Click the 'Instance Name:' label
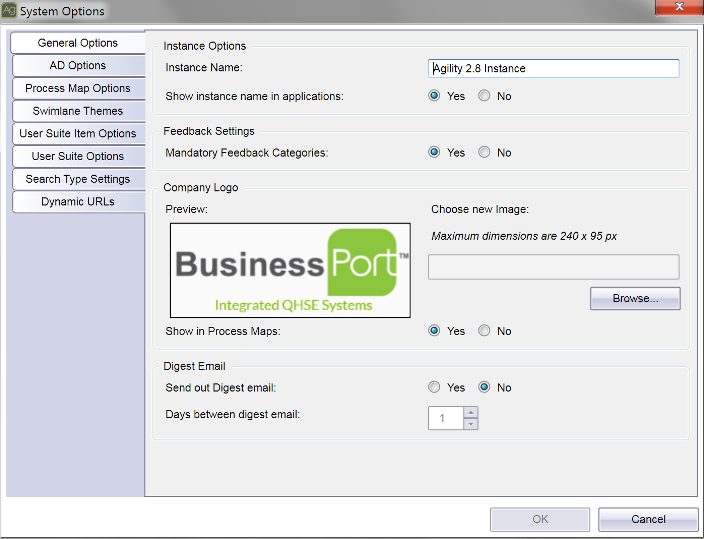The image size is (704, 539). point(204,67)
